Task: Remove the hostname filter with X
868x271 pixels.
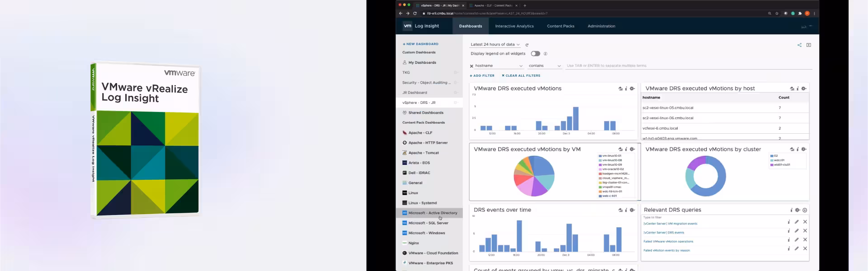Action: coord(472,66)
